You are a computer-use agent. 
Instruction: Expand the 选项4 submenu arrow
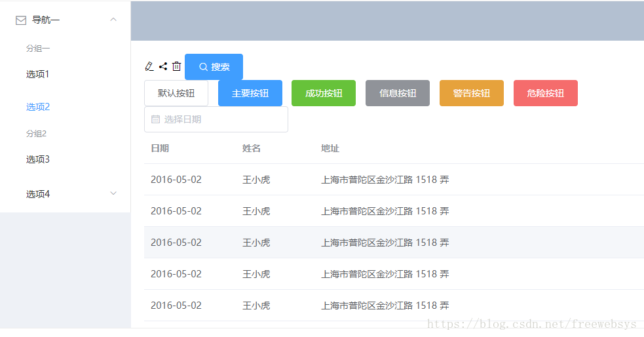point(113,193)
